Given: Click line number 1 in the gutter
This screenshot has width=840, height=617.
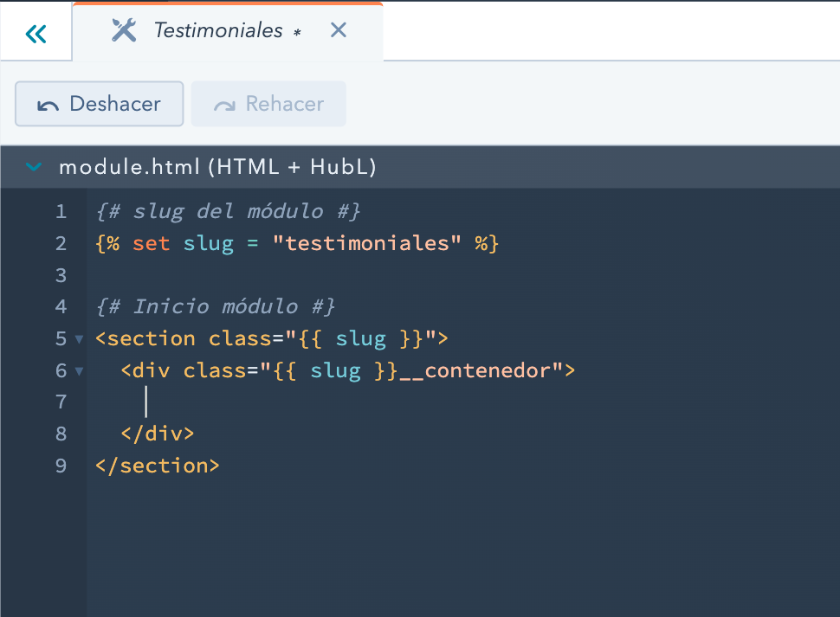Looking at the screenshot, I should [61, 212].
